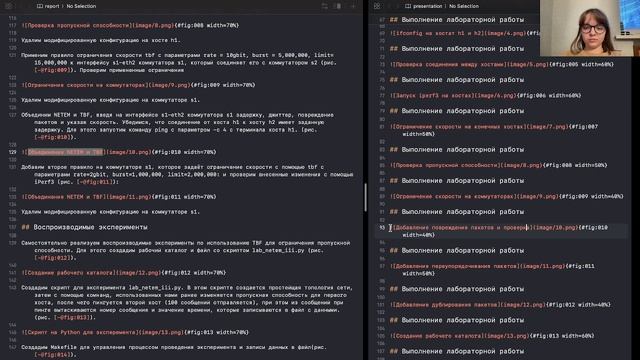Click paragraph starting 'Самостоятельно реализуем воспроизводимые эксперименты'
640x360 pixels.
tap(186, 250)
